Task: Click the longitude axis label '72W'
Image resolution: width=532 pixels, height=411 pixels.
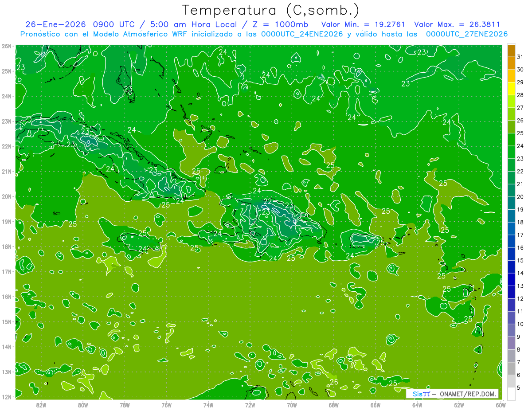Action: pyautogui.click(x=250, y=405)
